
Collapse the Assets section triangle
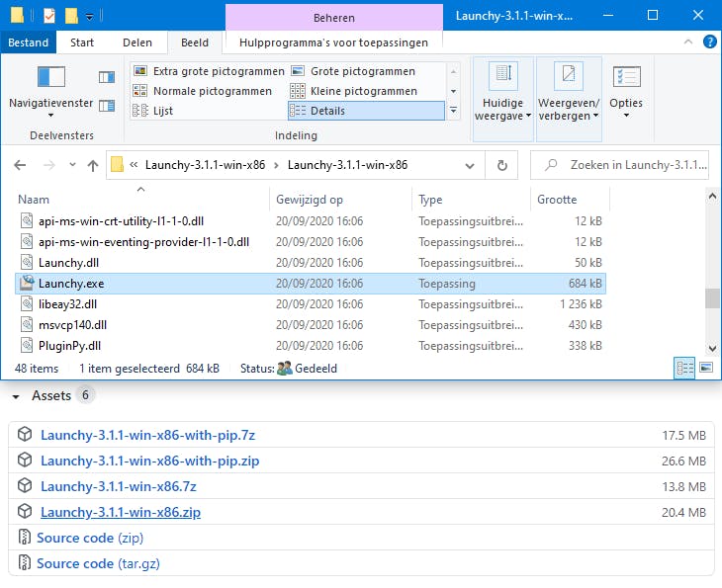[x=16, y=396]
